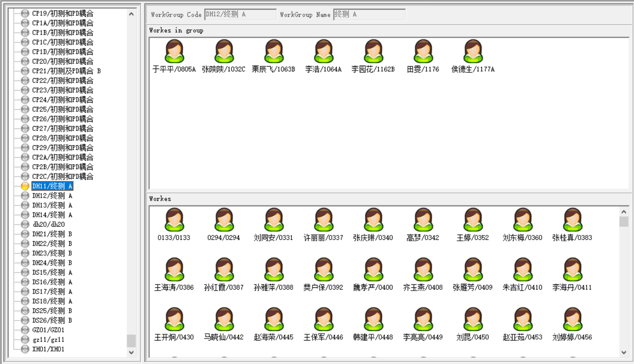Click worker 0133/0133 icon
Screen dimensions: 634x364
click(174, 220)
